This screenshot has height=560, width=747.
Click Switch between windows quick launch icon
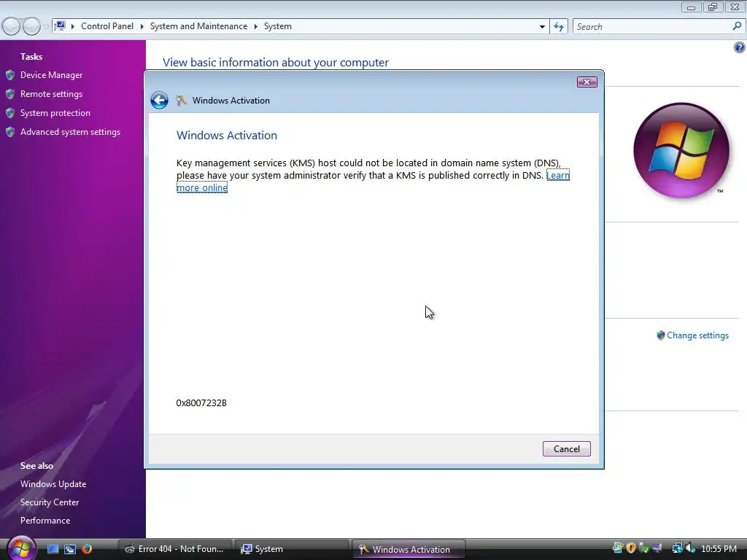70,549
